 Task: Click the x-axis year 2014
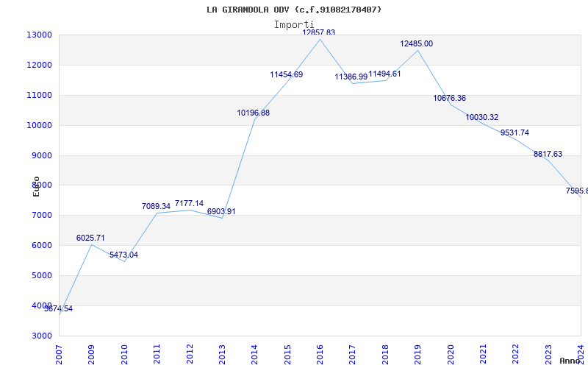click(254, 354)
